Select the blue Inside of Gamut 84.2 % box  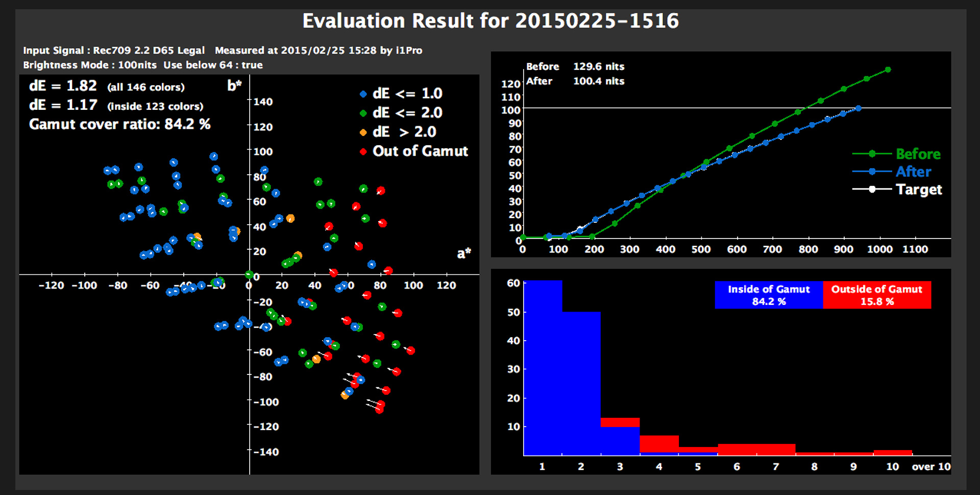(769, 295)
